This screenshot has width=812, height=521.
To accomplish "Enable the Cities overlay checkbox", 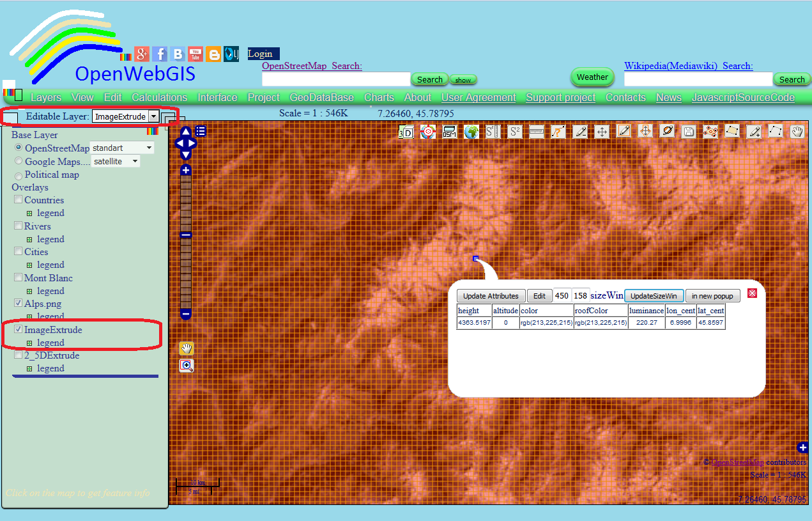I will 18,252.
